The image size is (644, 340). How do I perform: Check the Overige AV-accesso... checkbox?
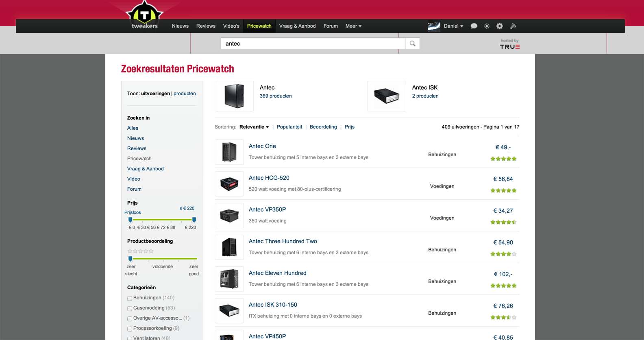pyautogui.click(x=130, y=318)
